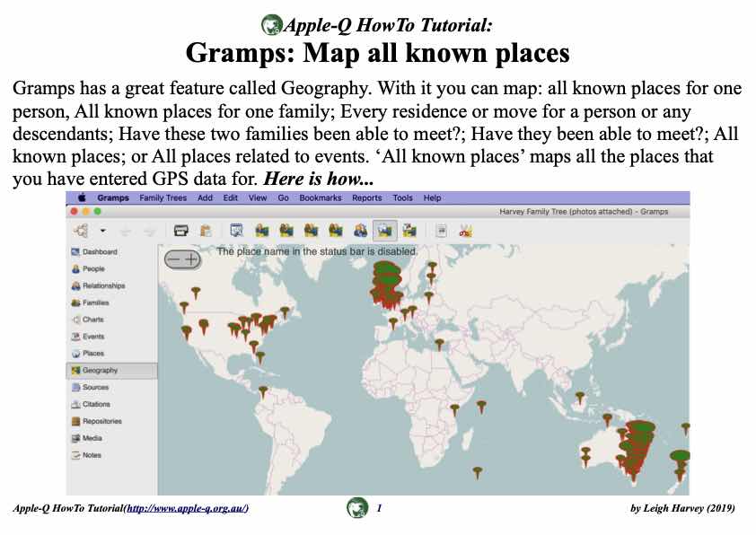
Task: Open the Family Trees menu
Action: 163,197
